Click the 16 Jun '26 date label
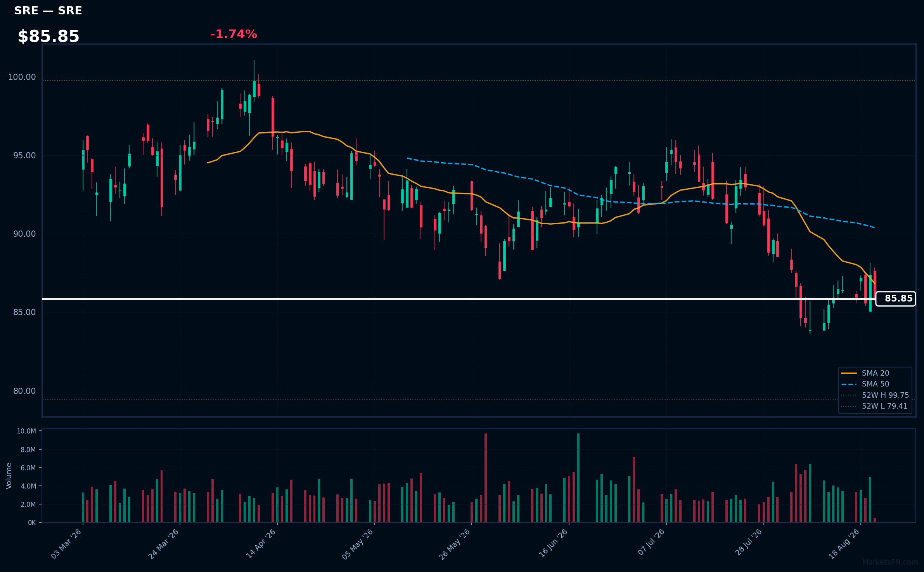 [x=553, y=544]
